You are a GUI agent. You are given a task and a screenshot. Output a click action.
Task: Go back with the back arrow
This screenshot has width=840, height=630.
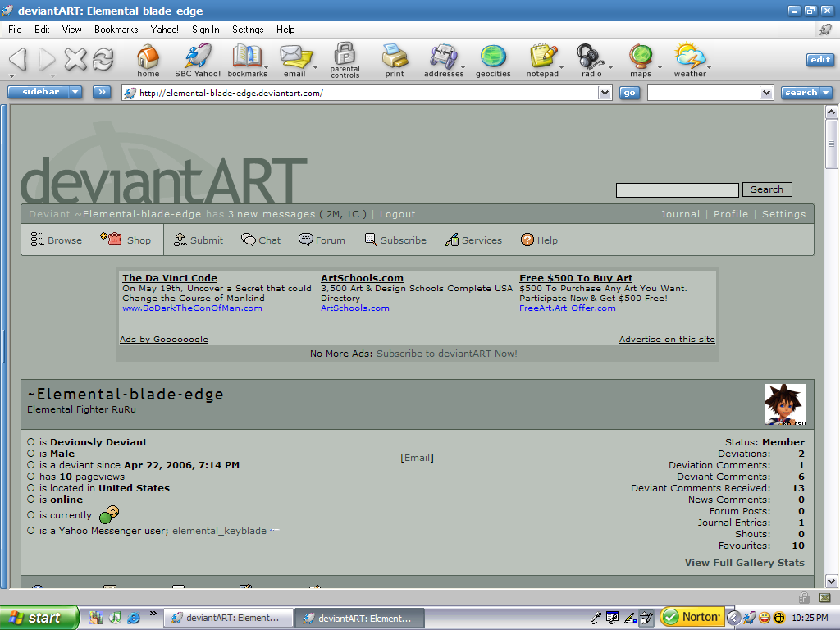tap(19, 58)
